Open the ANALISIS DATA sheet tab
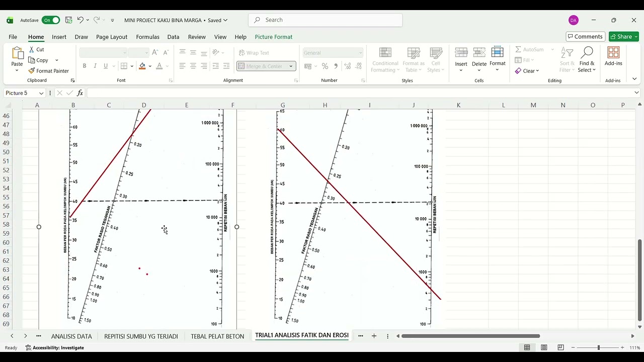Viewport: 644px width, 362px height. 71,336
